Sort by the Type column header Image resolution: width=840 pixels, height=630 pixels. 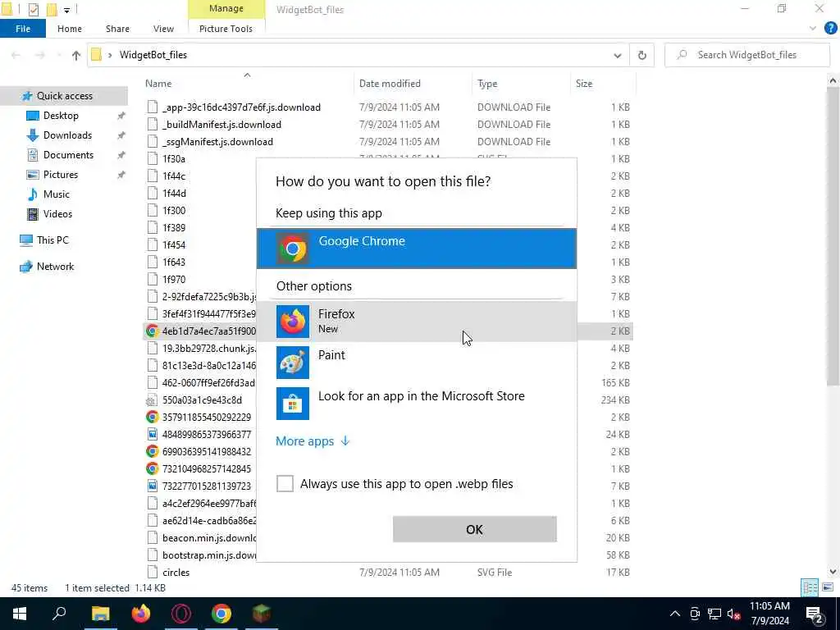(487, 84)
